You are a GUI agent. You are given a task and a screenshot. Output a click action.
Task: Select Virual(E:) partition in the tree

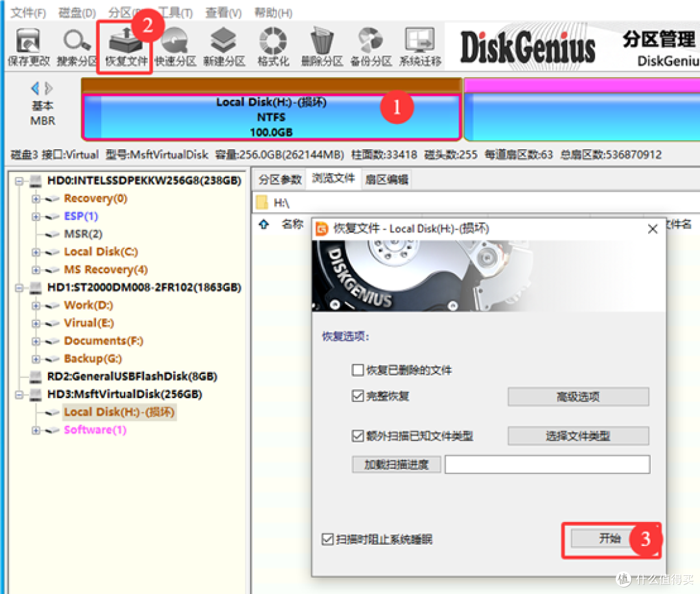[x=89, y=324]
